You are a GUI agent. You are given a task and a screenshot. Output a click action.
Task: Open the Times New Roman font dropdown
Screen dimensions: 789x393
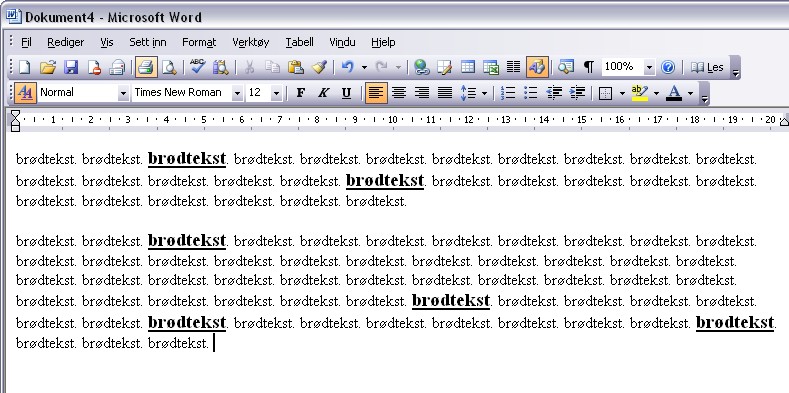point(236,93)
